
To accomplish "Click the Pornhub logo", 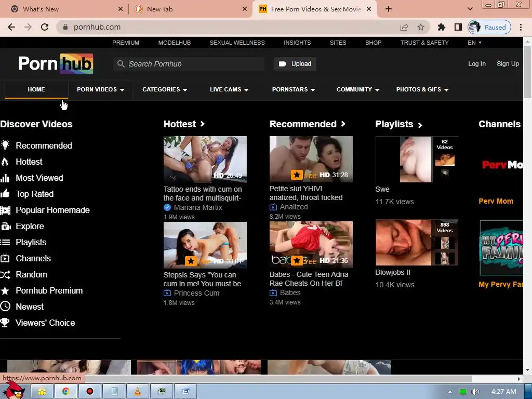I will 56,64.
